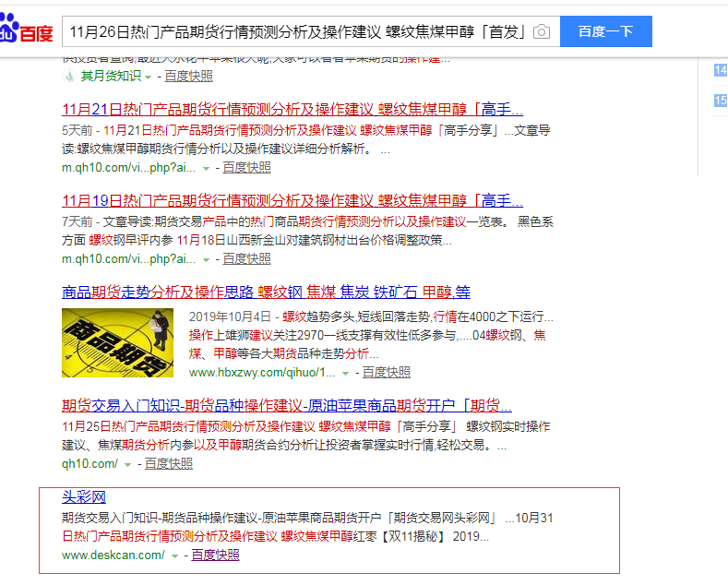The image size is (728, 585).
Task: Expand dropdown arrow next to www.hbxzwy.com
Action: 345,374
